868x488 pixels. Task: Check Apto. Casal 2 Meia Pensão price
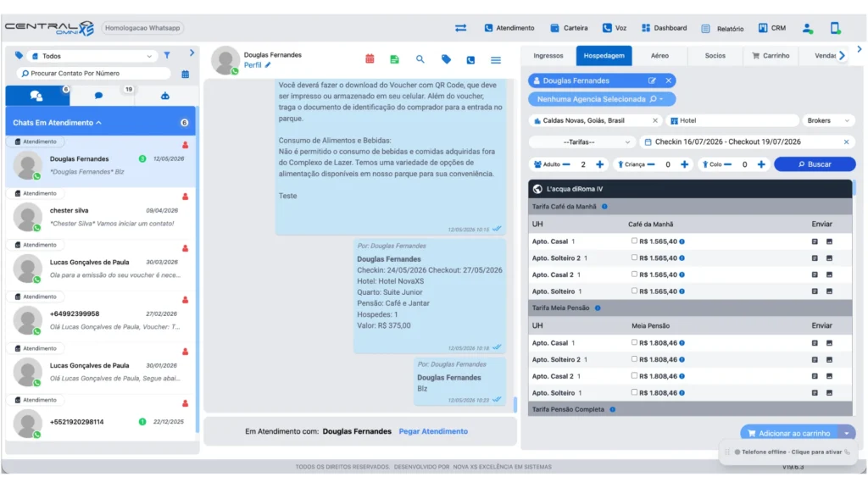click(x=634, y=375)
